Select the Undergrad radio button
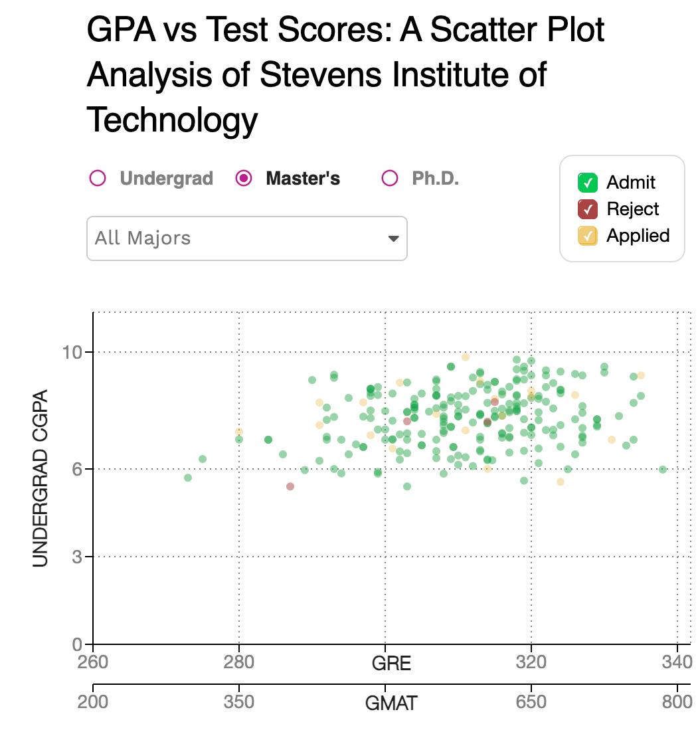Screen dimensions: 700x732 [98, 178]
